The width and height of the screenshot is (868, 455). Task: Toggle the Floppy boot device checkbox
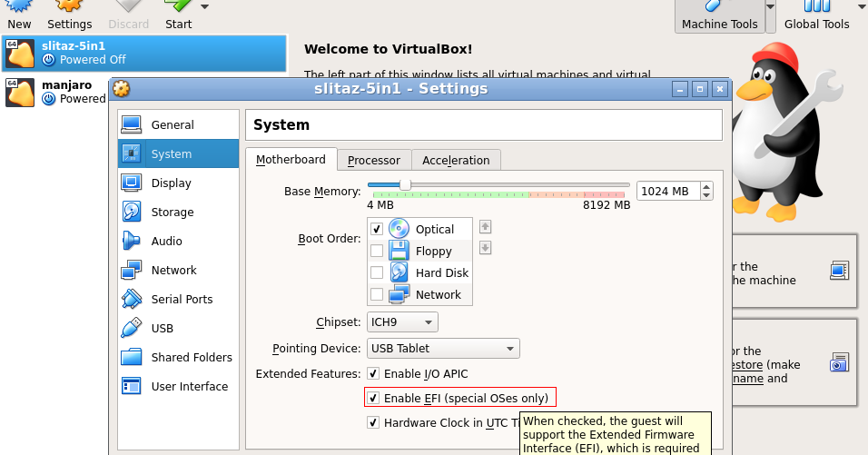pyautogui.click(x=377, y=251)
